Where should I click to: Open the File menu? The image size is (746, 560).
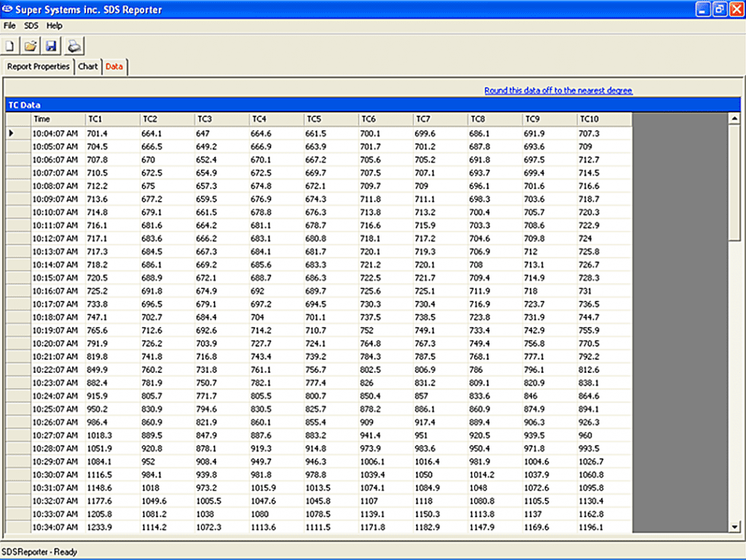pos(9,25)
